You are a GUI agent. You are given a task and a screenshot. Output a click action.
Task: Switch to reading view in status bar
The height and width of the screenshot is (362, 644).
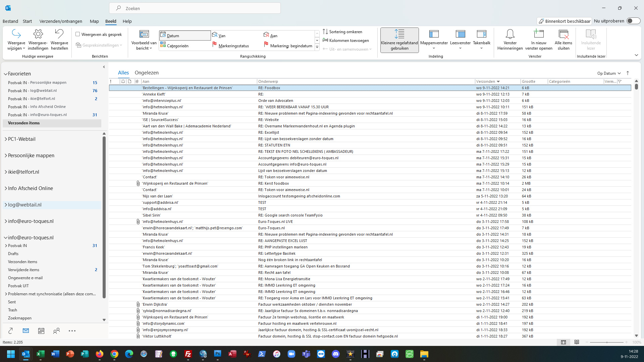(577, 342)
